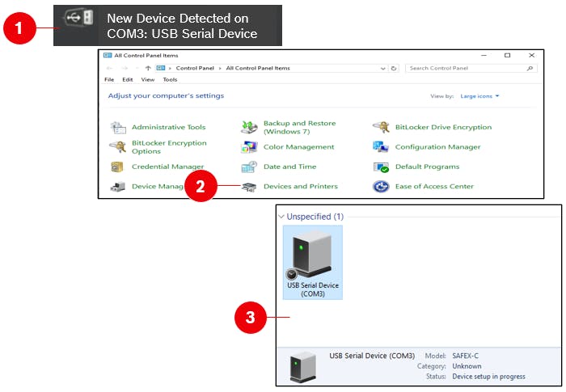Image resolution: width=566 pixels, height=392 pixels.
Task: Click the Color Management icon
Action: 250,147
